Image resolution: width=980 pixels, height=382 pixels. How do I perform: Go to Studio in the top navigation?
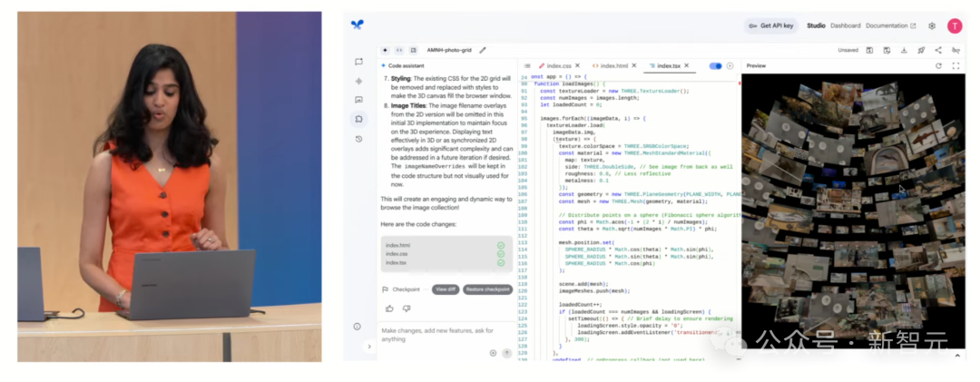tap(816, 25)
